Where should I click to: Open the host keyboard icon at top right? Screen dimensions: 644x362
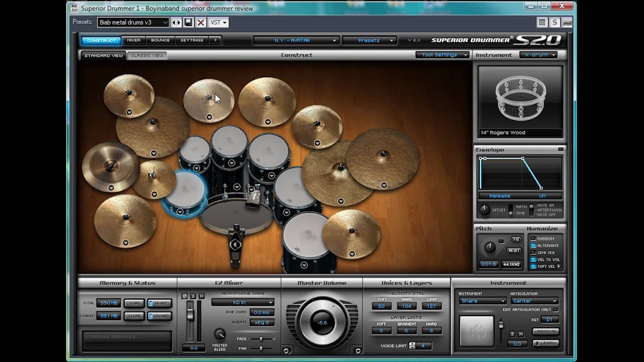coord(567,22)
